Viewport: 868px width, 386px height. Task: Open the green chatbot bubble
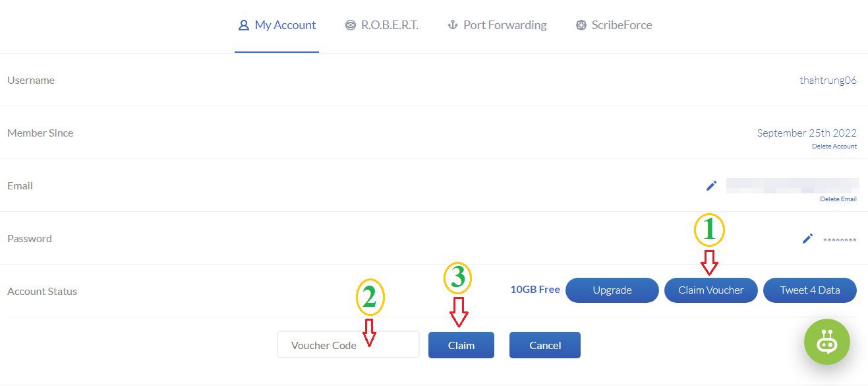tap(826, 342)
